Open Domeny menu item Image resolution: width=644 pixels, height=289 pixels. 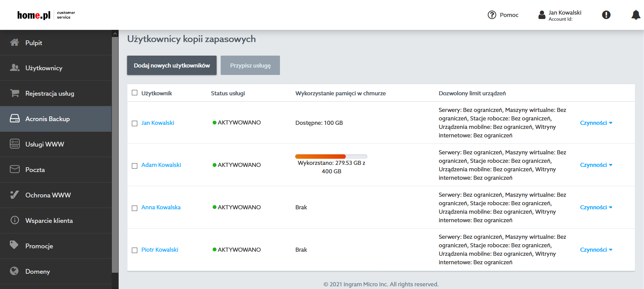pos(56,271)
